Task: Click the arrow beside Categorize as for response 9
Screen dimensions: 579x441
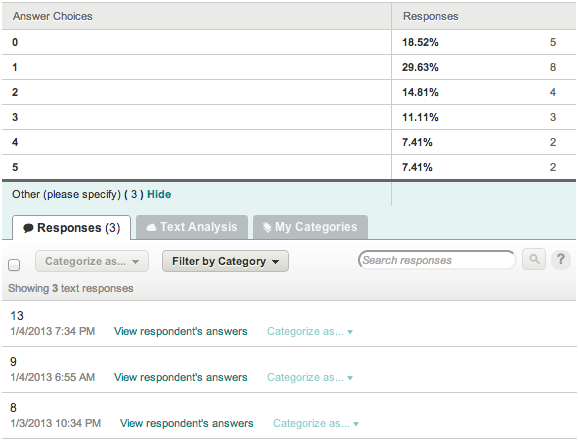Action: pyautogui.click(x=350, y=378)
